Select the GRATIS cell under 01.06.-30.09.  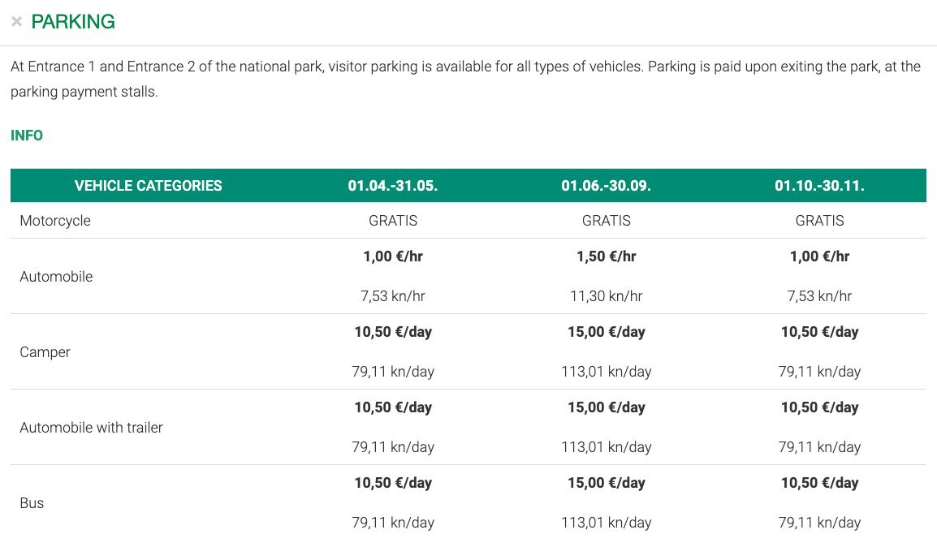[x=606, y=220]
